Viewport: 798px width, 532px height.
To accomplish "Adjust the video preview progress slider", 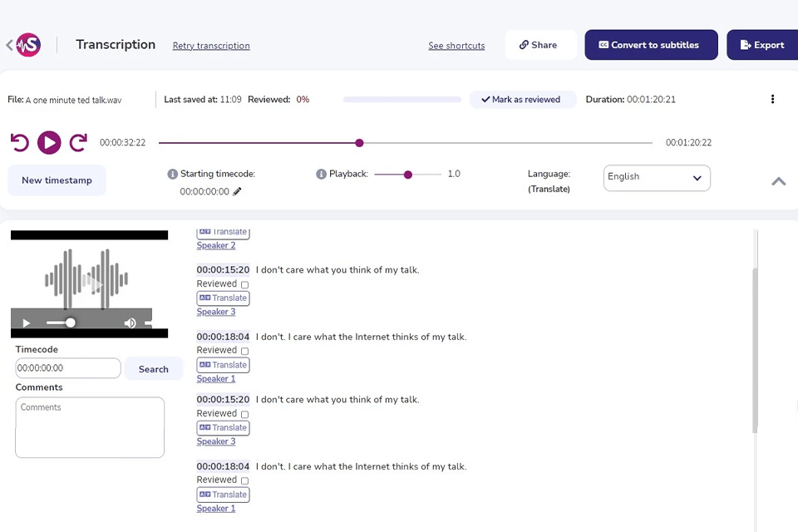I will coord(70,323).
